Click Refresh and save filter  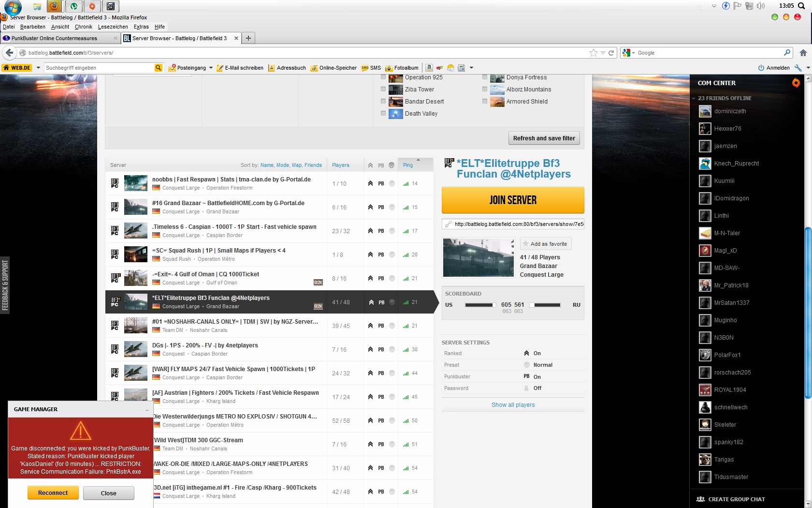pyautogui.click(x=544, y=138)
